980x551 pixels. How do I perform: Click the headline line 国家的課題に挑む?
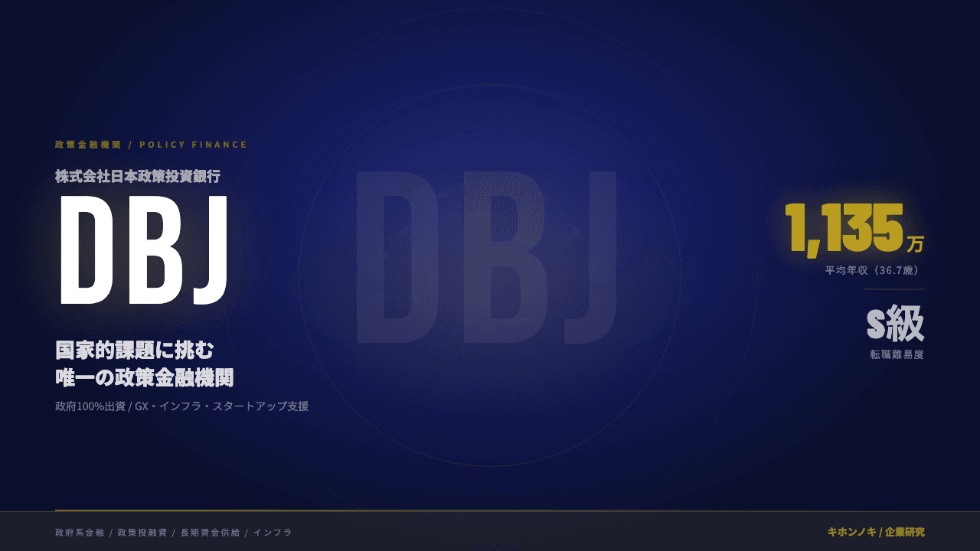(x=135, y=350)
